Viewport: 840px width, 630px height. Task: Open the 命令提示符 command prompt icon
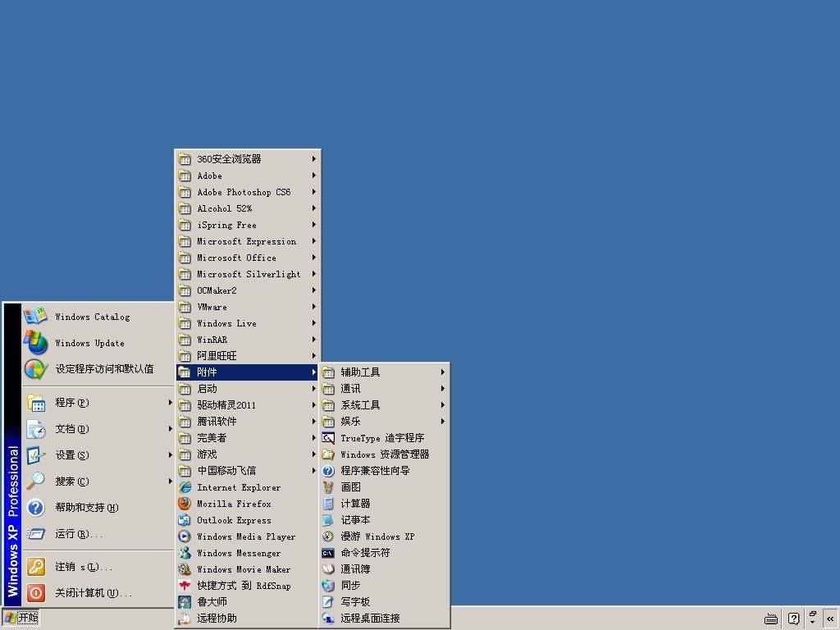click(328, 553)
